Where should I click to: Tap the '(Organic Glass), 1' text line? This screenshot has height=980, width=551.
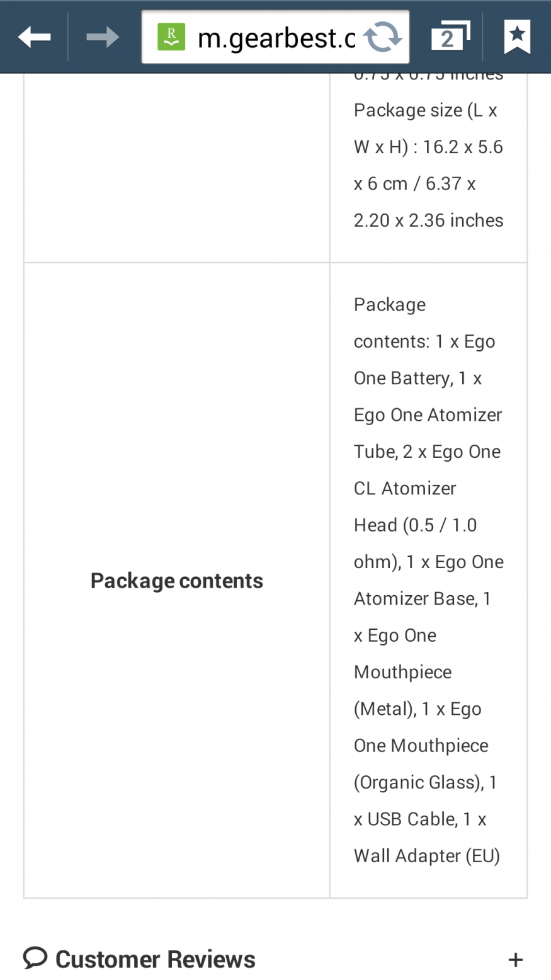pos(426,782)
